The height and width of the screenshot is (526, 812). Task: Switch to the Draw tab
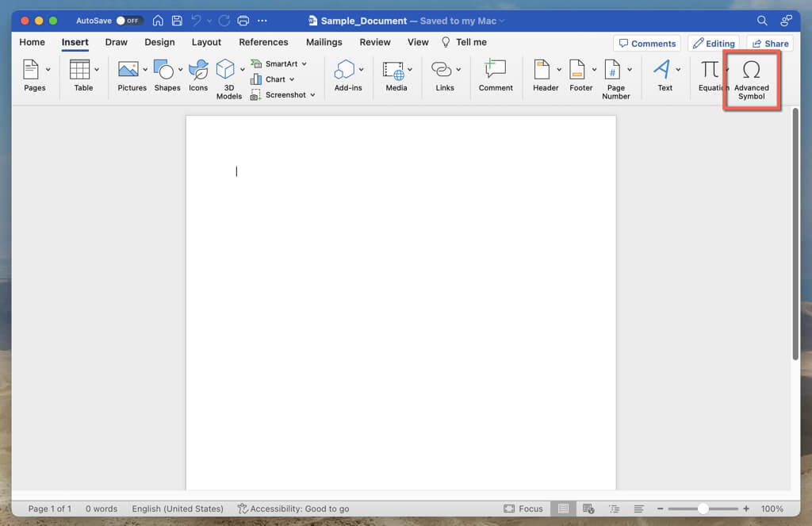click(116, 43)
